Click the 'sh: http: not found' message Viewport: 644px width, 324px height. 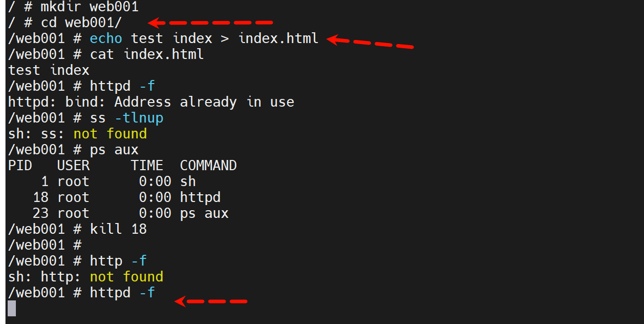pyautogui.click(x=85, y=277)
